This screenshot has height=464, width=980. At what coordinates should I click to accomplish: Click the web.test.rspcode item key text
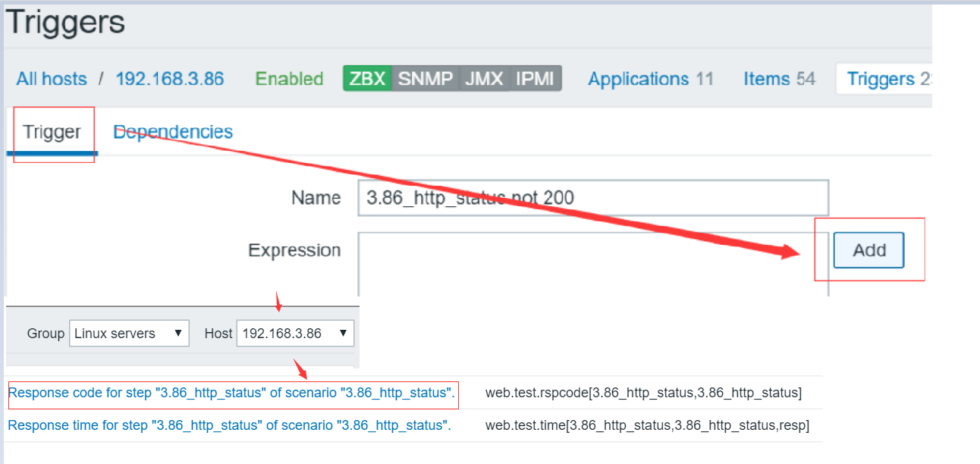[x=643, y=393]
